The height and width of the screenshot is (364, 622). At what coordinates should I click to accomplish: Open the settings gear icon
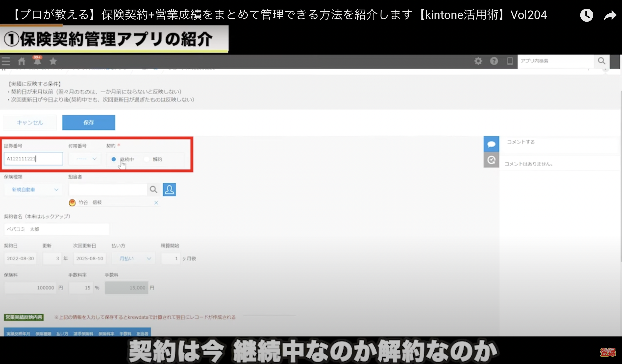click(x=478, y=61)
